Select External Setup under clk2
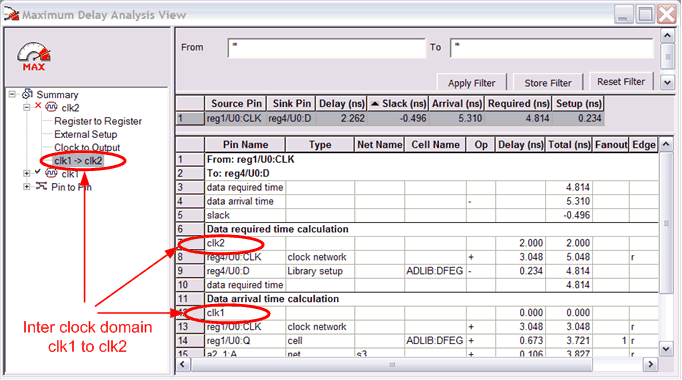The height and width of the screenshot is (380, 682). point(85,134)
